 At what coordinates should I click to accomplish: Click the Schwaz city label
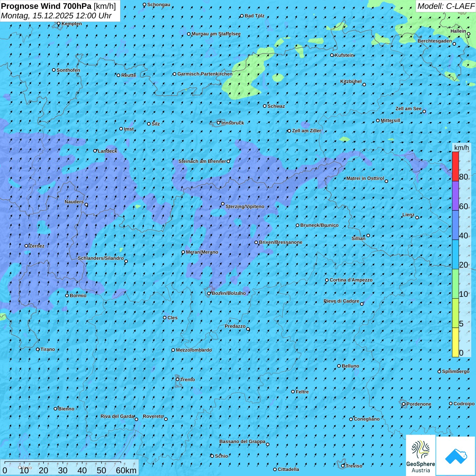pyautogui.click(x=276, y=106)
